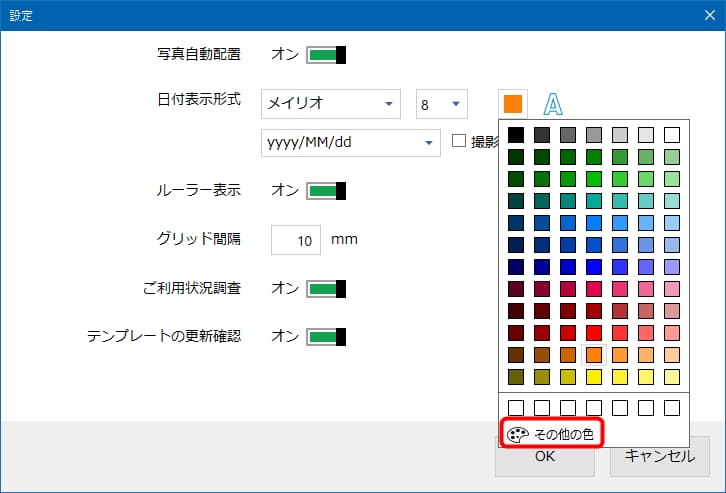Click the palette icon beside その他の色
The height and width of the screenshot is (493, 726).
tap(517, 434)
